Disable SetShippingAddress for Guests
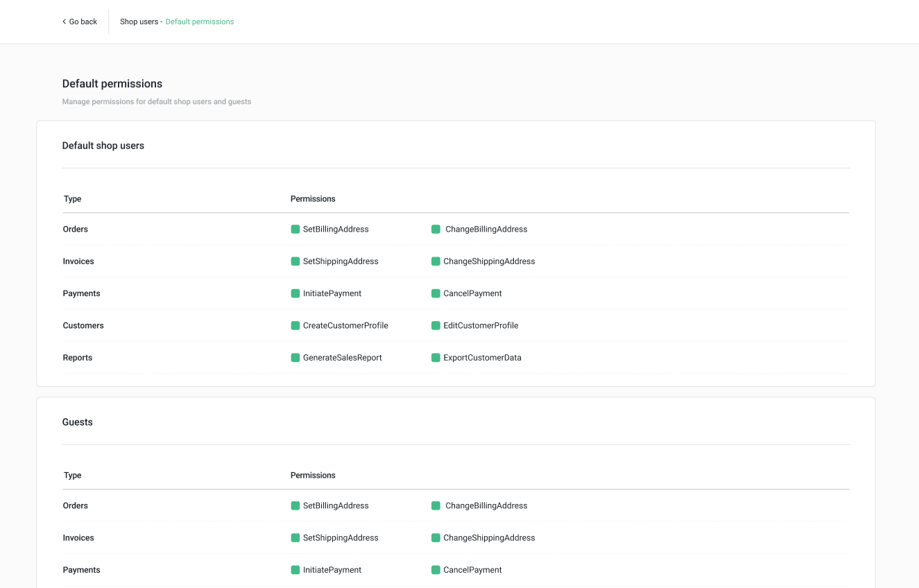 (x=295, y=537)
